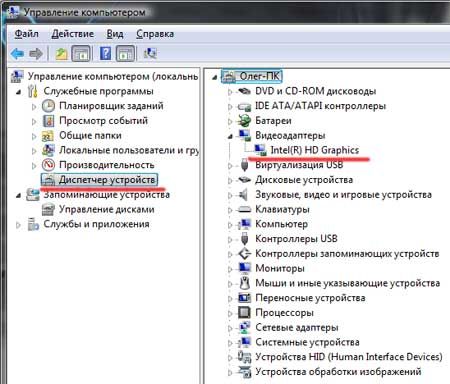Click the Производительность red circle icon
Image resolution: width=450 pixels, height=384 pixels.
[x=48, y=165]
